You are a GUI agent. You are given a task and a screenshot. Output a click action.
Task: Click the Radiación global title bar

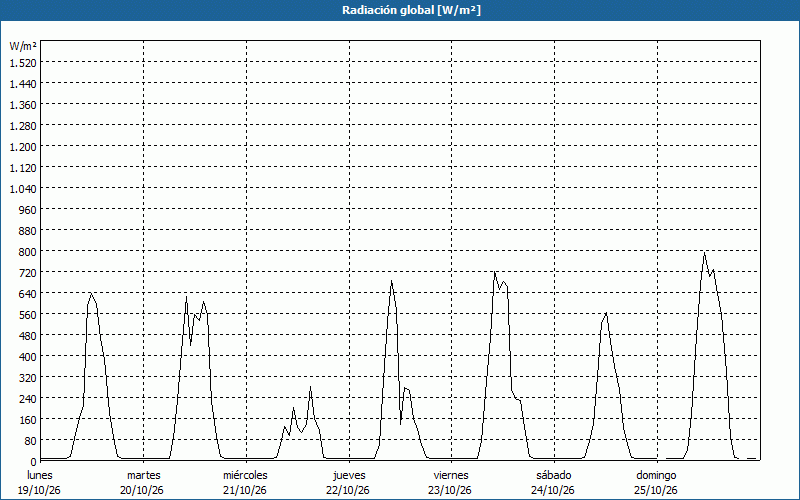click(x=400, y=10)
